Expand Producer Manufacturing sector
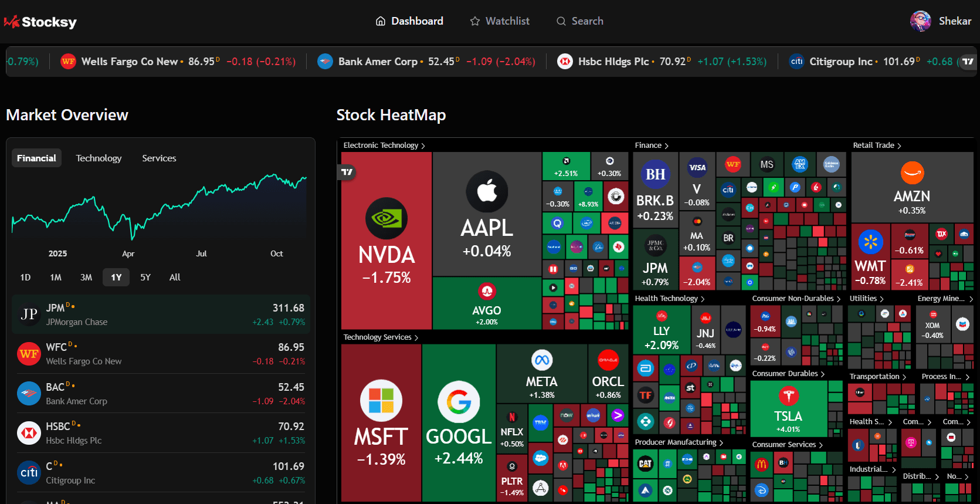Image resolution: width=980 pixels, height=504 pixels. click(679, 442)
